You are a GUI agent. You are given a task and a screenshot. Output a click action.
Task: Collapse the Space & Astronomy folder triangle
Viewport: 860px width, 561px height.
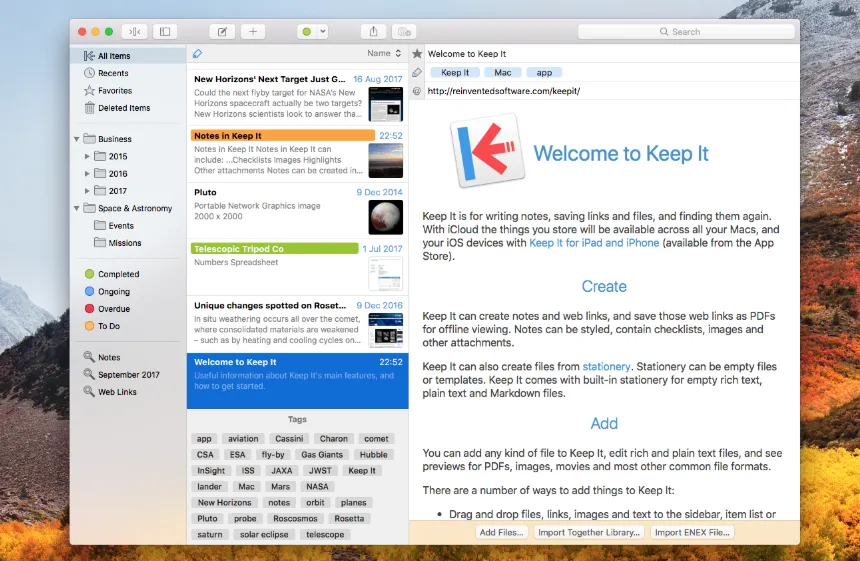click(x=77, y=208)
